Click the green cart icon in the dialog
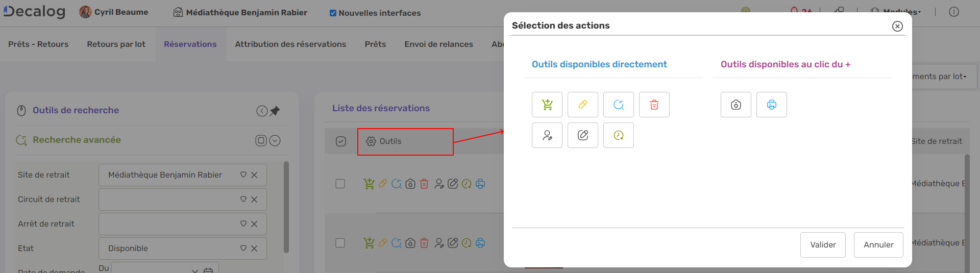The width and height of the screenshot is (980, 273). coord(547,105)
